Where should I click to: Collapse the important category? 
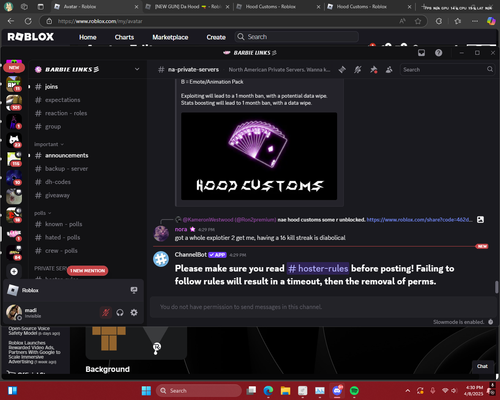coord(49,144)
